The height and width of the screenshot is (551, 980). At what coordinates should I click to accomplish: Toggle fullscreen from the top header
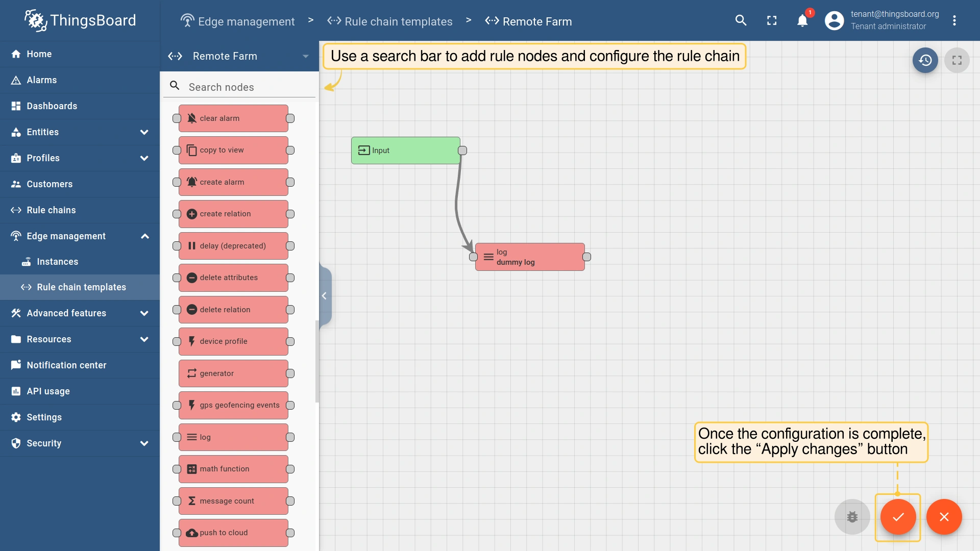tap(772, 21)
